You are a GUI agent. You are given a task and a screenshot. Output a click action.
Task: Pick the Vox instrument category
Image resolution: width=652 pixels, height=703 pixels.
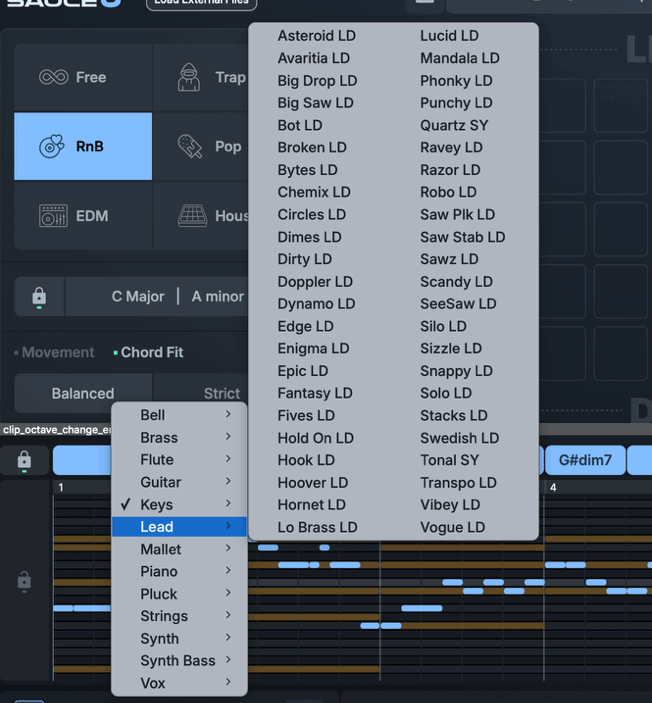(153, 683)
